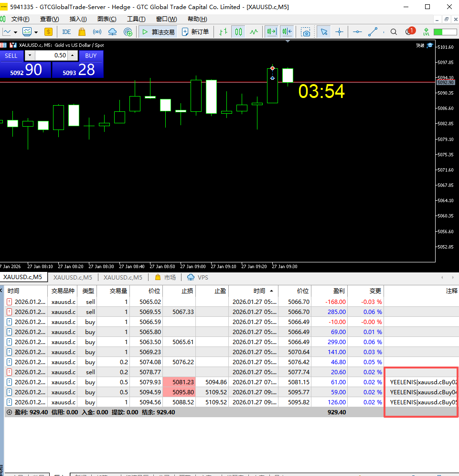Screen dimensions: 459x476
Task: Expand the chart templates dropdown arrow
Action: [36, 32]
